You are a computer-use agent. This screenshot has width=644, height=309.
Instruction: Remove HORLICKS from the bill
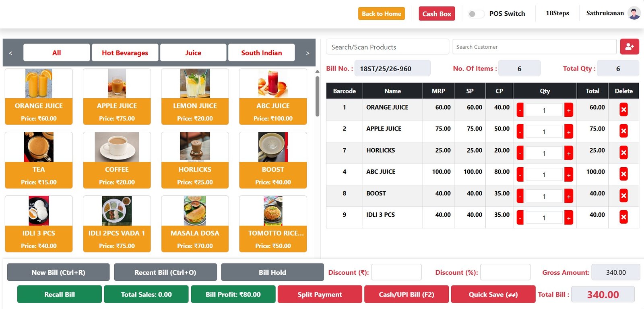(623, 153)
